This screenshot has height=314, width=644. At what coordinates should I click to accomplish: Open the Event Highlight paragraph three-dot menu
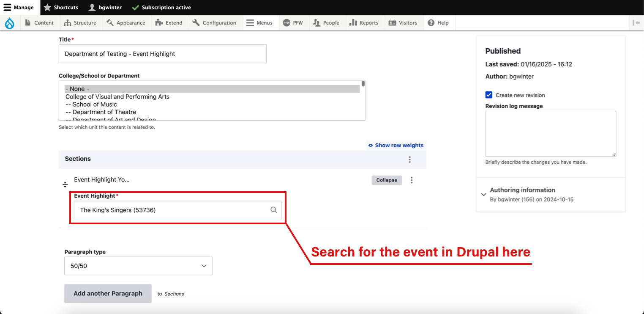[412, 180]
